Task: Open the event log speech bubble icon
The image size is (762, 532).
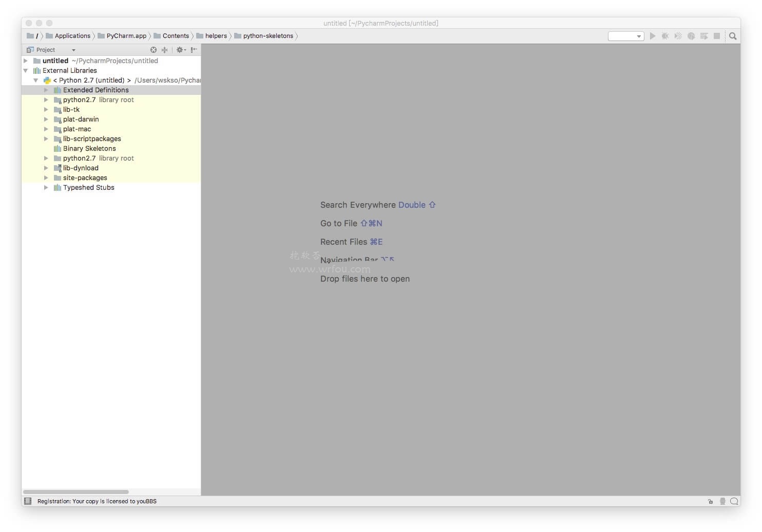Action: [734, 501]
